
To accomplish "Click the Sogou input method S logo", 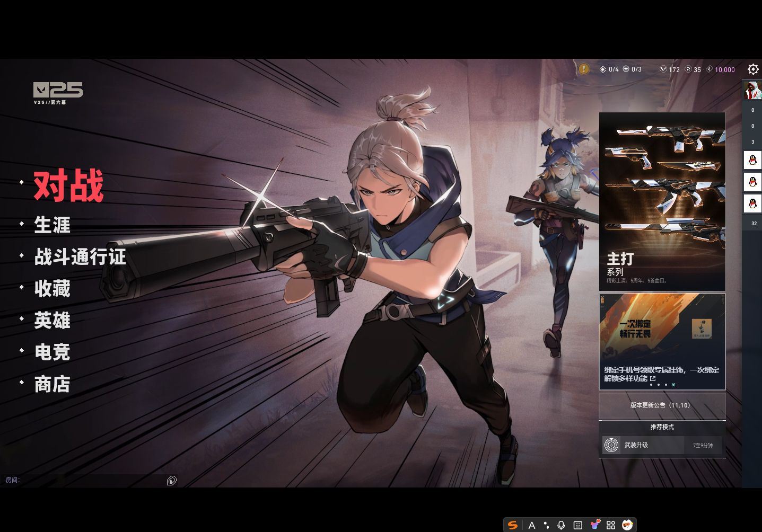I will tap(512, 525).
